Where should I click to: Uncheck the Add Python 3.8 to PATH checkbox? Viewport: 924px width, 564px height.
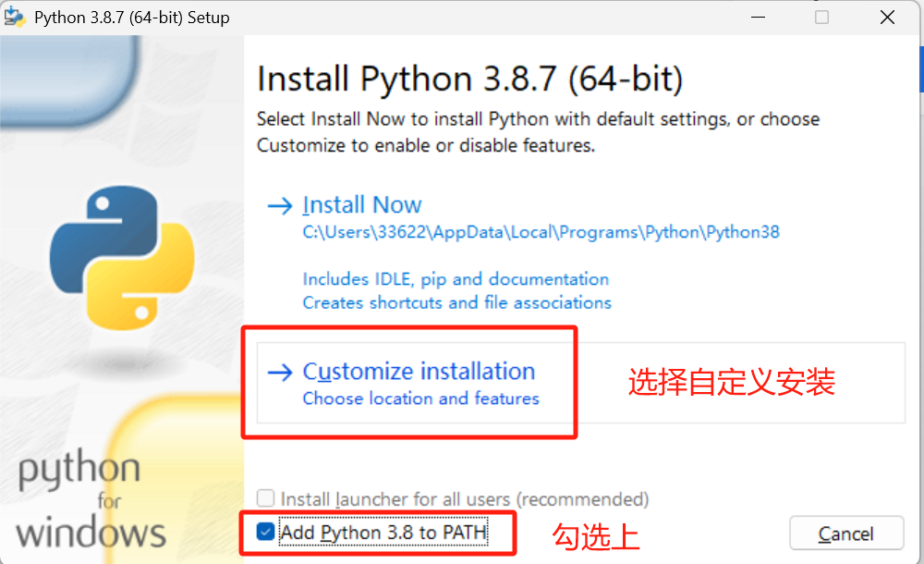click(x=265, y=532)
